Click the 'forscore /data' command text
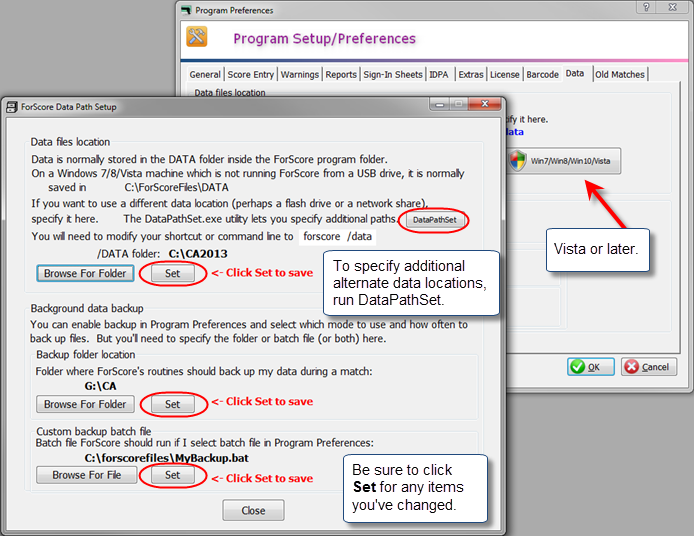The width and height of the screenshot is (694, 536). click(337, 236)
